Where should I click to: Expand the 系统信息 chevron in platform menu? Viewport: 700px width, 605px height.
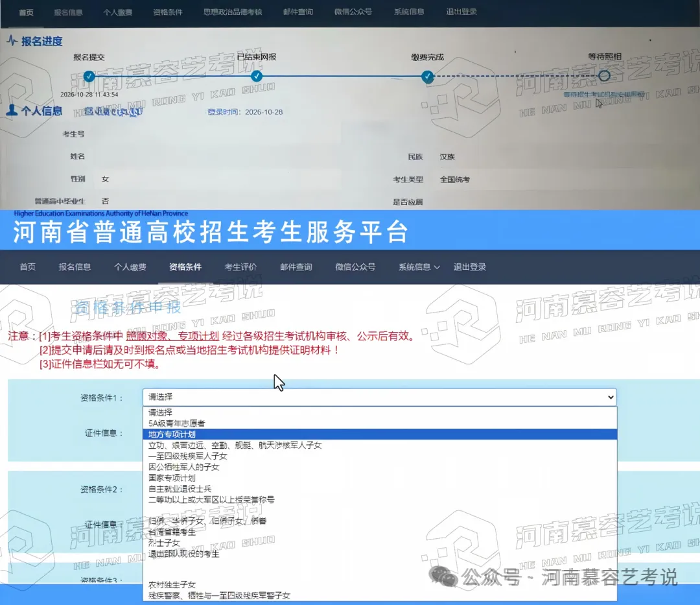[x=437, y=267]
